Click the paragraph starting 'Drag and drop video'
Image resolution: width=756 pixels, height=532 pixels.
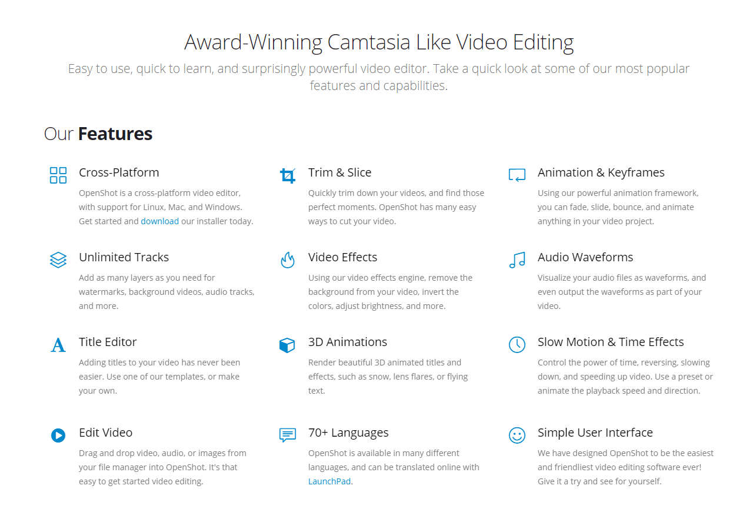click(x=162, y=467)
